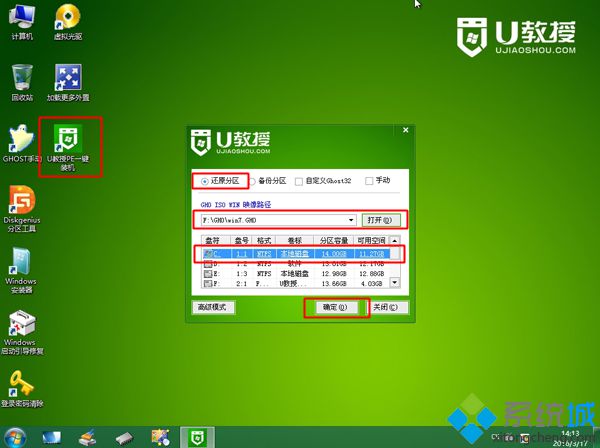The image size is (600, 448).
Task: Expand the image path dropdown arrow
Action: click(x=351, y=220)
